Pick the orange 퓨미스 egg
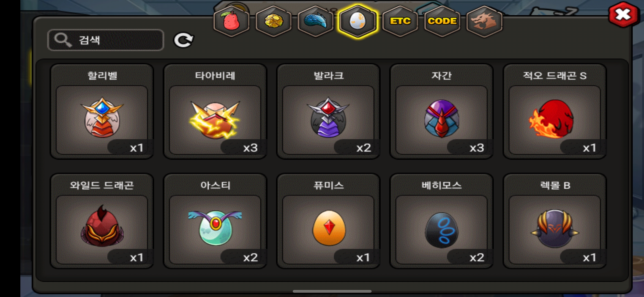 point(328,221)
